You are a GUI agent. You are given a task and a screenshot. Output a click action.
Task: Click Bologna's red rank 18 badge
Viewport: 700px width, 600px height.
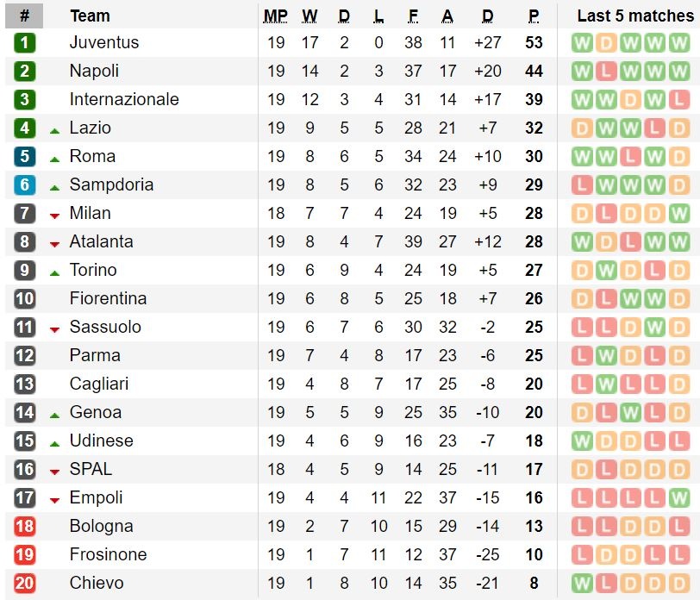(24, 526)
